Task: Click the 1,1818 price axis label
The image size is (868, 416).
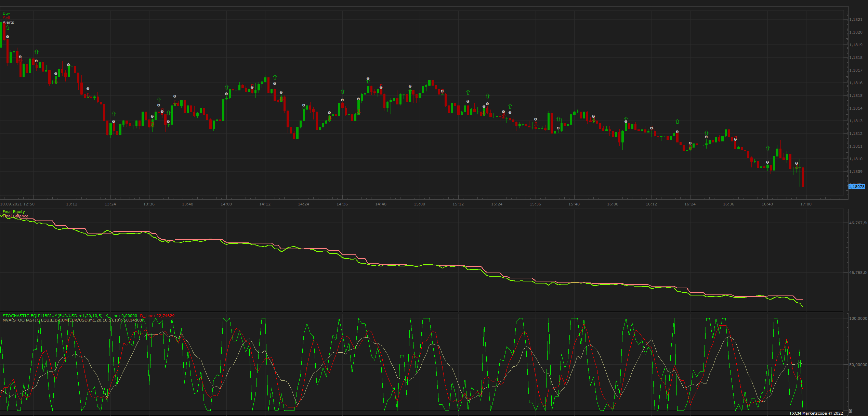Action: tap(856, 58)
